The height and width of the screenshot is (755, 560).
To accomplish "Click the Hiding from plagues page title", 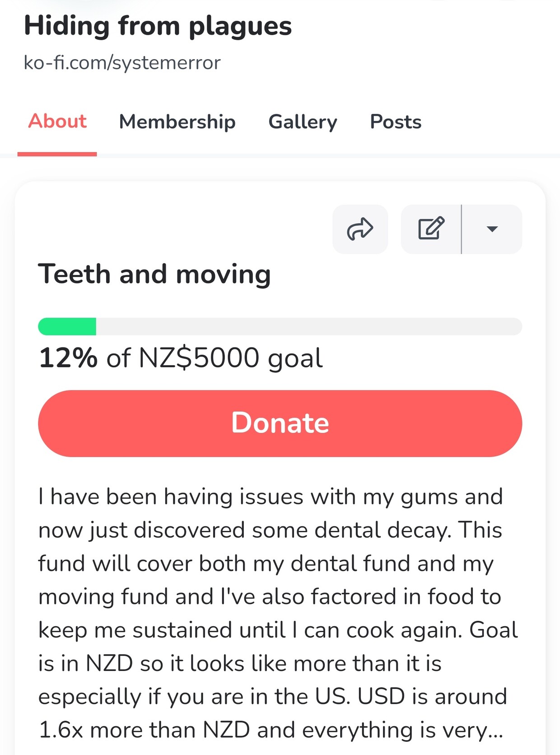I will click(x=158, y=26).
